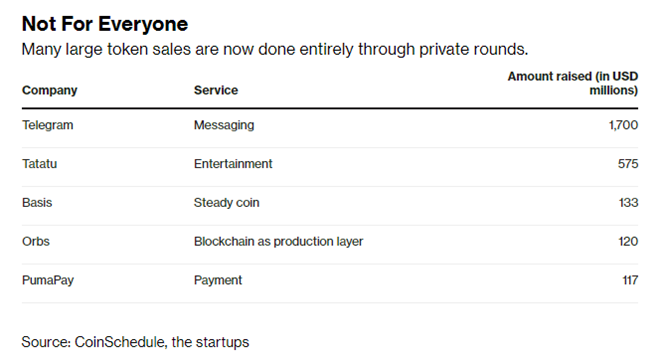The width and height of the screenshot is (665, 361).
Task: Select 'Blockchain as production layer' cell
Action: [278, 241]
